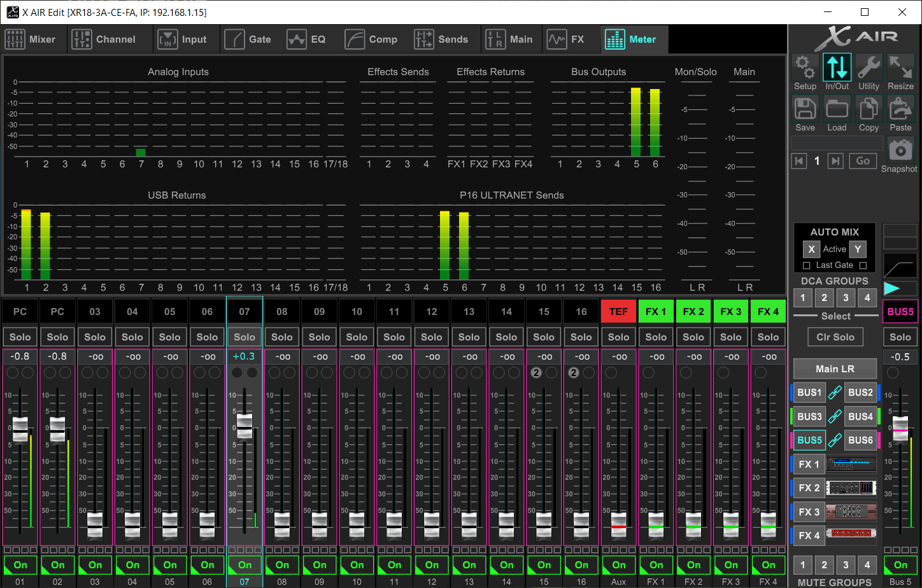The image size is (922, 588).
Task: Click the low-cut curve thumbnail icon
Action: tap(900, 264)
